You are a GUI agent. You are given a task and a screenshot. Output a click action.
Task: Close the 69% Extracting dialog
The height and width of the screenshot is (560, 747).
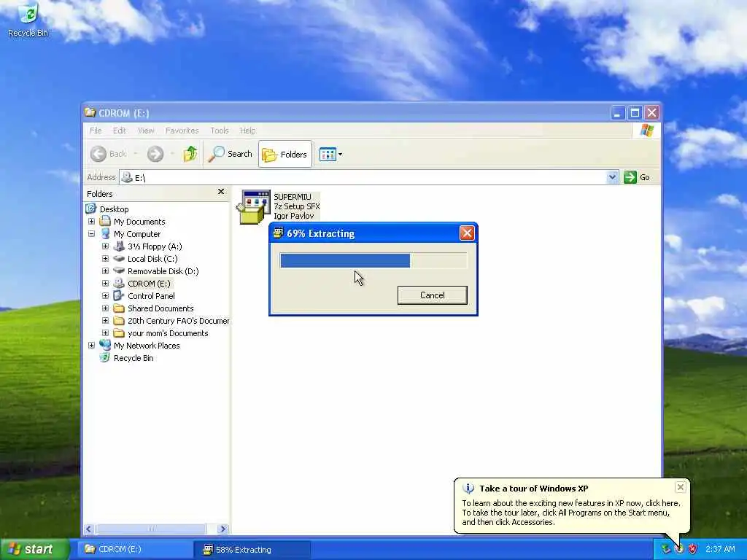pyautogui.click(x=467, y=233)
